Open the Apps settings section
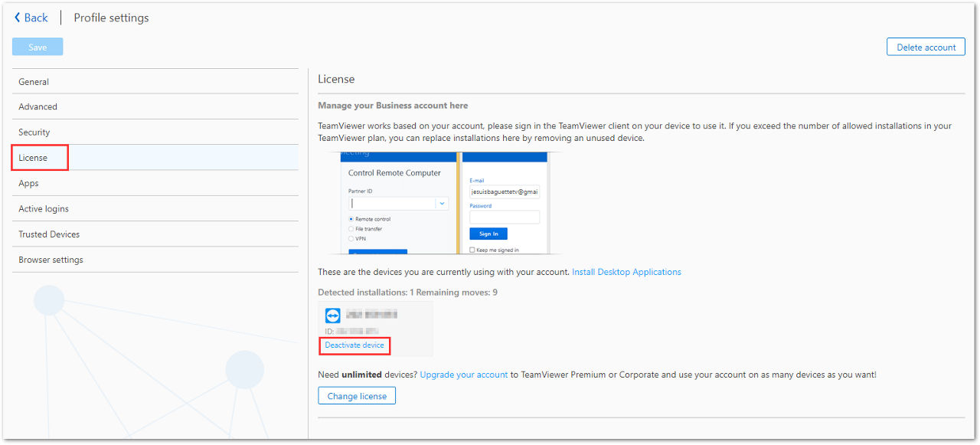 click(155, 183)
